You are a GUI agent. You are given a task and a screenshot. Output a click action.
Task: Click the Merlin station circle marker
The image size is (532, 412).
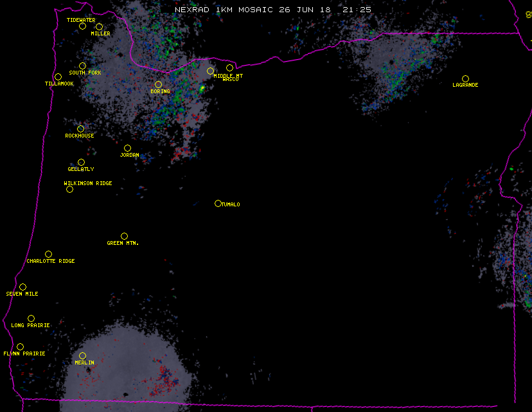point(82,356)
